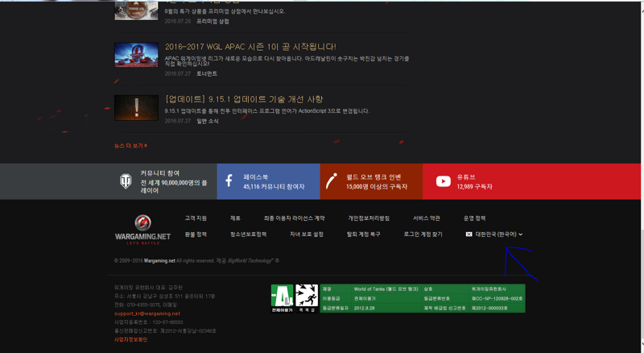644x353 pixels.
Task: Click the 제2012-000033호 report number cell
Action: pos(497,308)
